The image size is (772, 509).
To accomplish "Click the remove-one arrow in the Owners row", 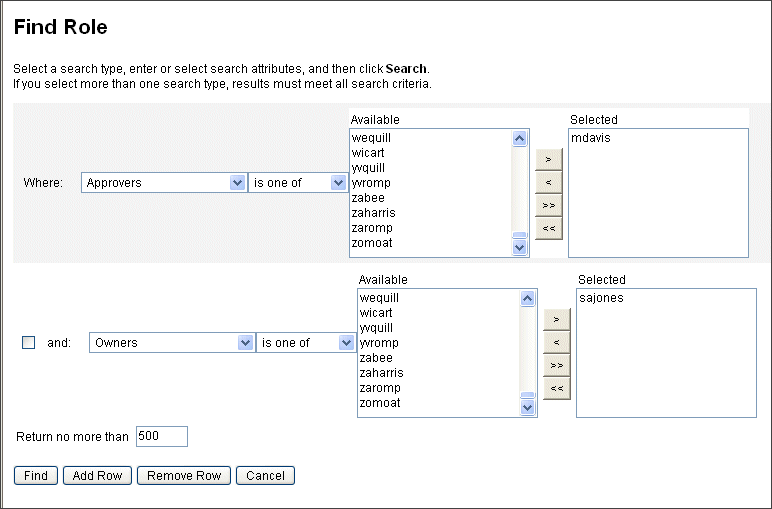I will pos(556,343).
